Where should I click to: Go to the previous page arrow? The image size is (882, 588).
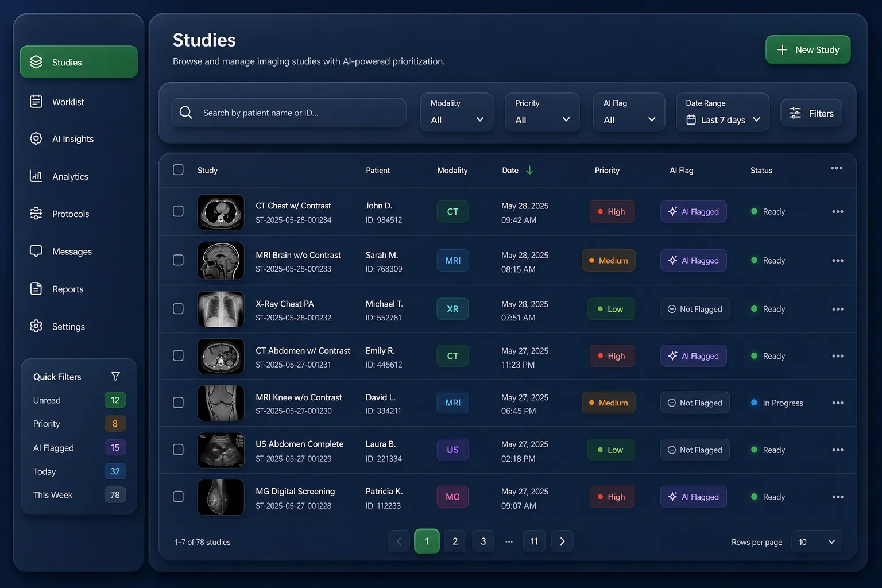[399, 541]
